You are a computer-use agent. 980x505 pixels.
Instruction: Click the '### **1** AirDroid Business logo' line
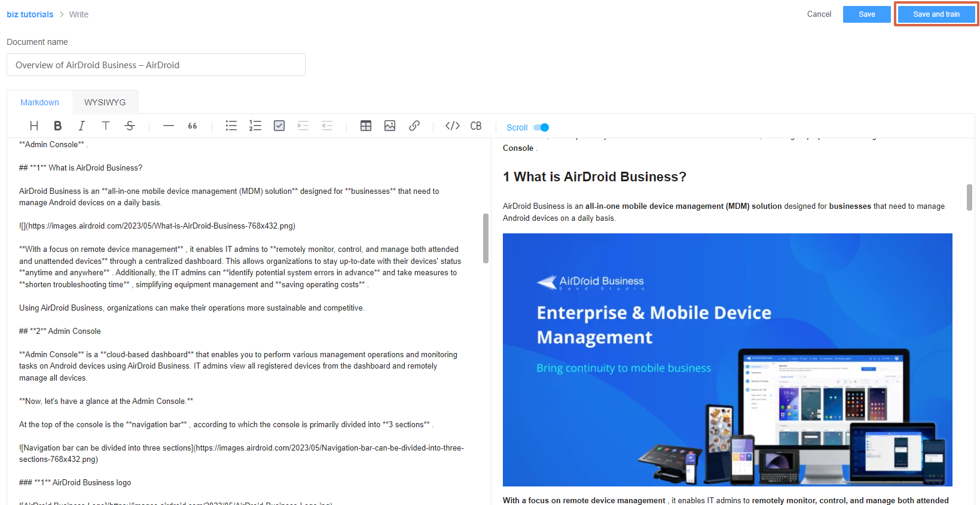pyautogui.click(x=75, y=482)
